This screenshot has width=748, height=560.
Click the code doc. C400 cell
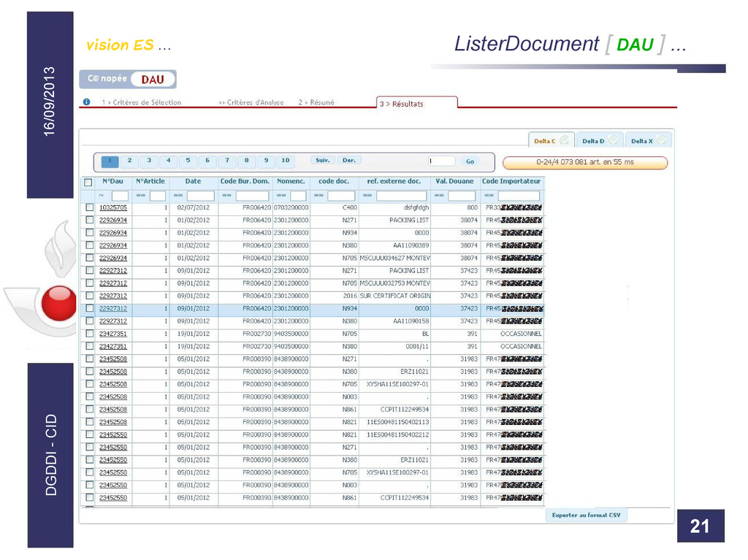[350, 207]
